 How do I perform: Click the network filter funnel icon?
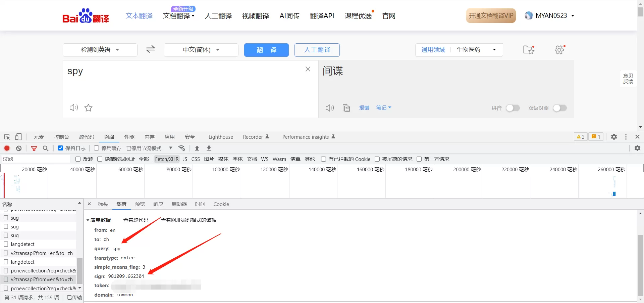click(x=34, y=148)
